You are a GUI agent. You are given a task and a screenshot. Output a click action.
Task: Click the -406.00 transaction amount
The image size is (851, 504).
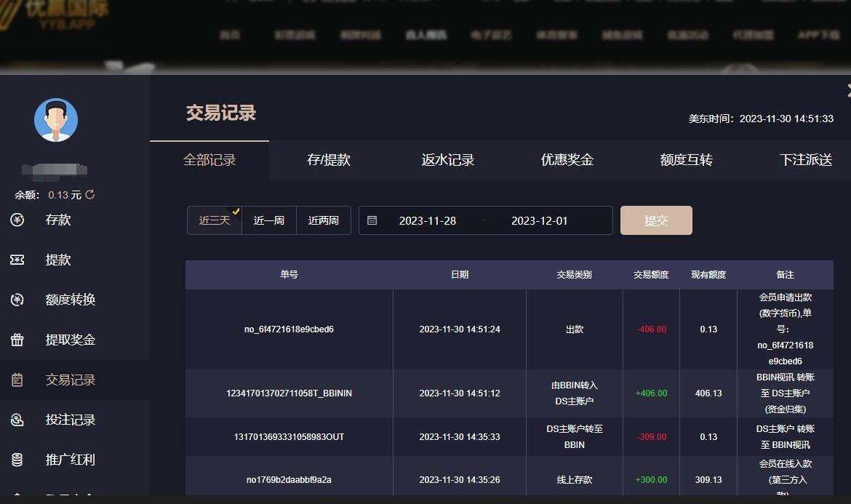[x=651, y=329]
